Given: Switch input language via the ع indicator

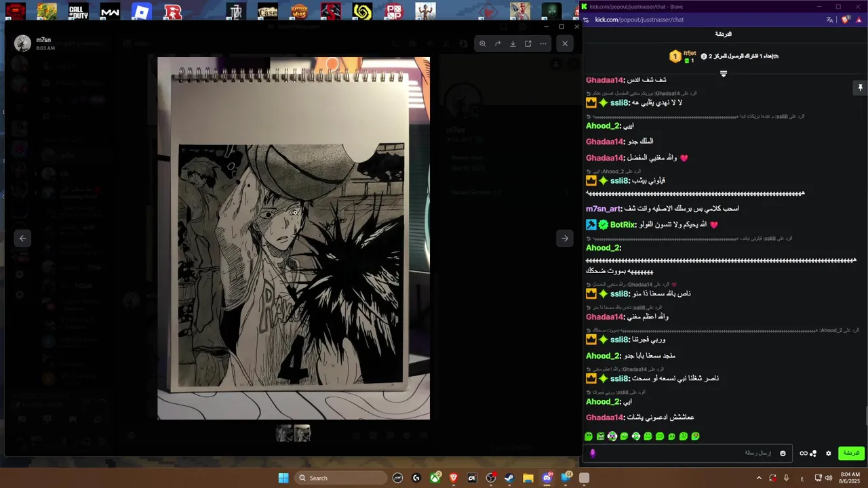Looking at the screenshot, I should pos(802,479).
